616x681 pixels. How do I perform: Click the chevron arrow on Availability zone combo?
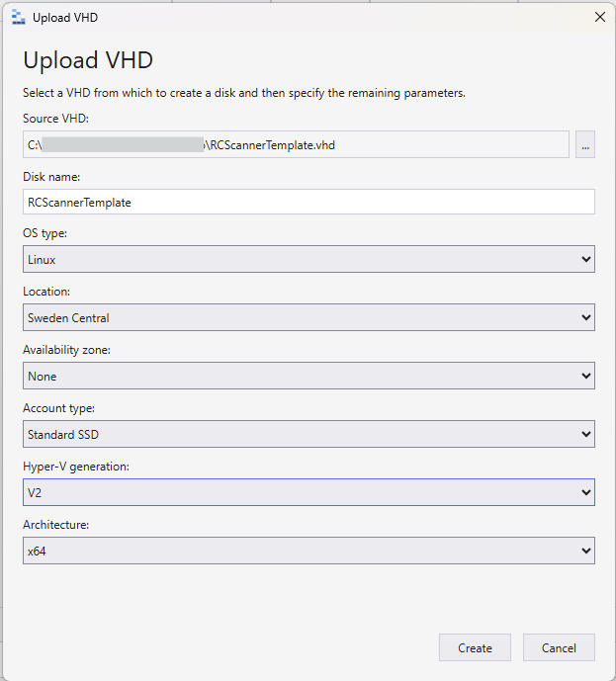point(586,376)
